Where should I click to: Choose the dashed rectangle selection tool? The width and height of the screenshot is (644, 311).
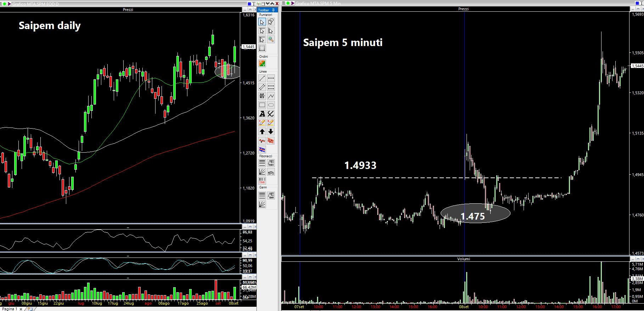coord(262,48)
